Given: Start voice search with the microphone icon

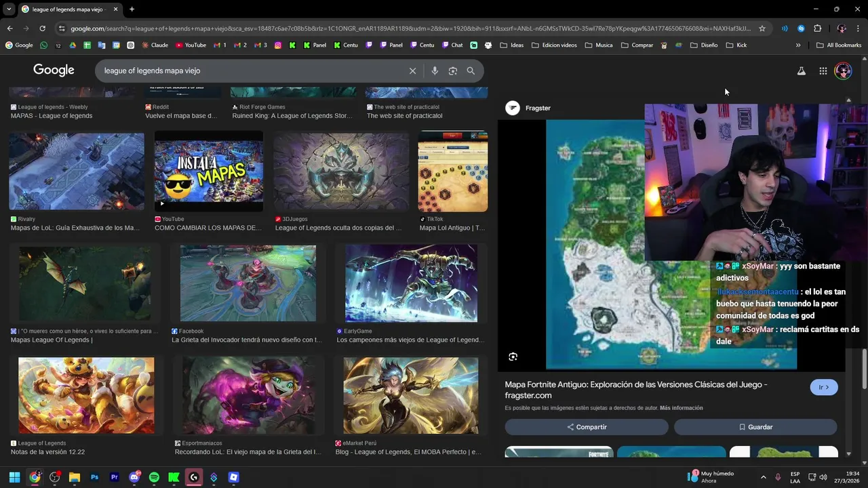Looking at the screenshot, I should click(x=435, y=70).
